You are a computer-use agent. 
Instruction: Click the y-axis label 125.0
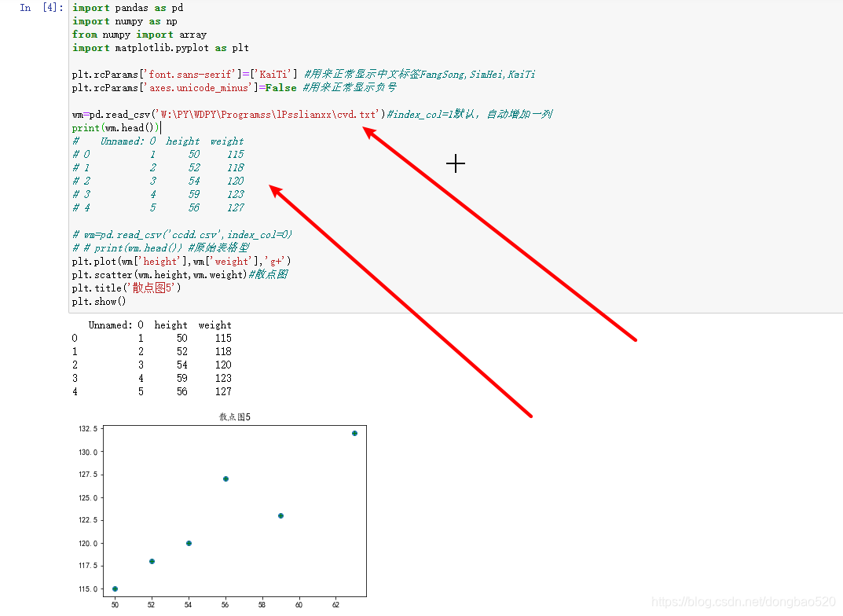[x=88, y=497]
